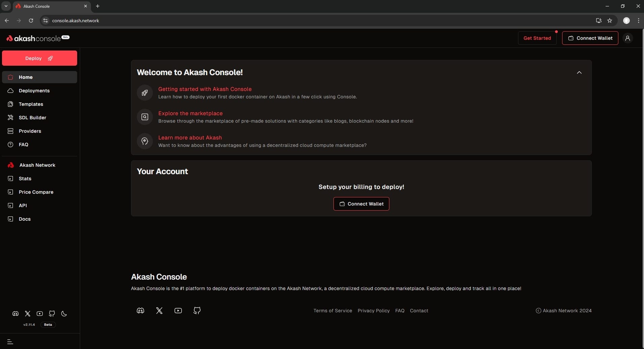
Task: Open Discord icon in page footer
Action: [x=140, y=311]
